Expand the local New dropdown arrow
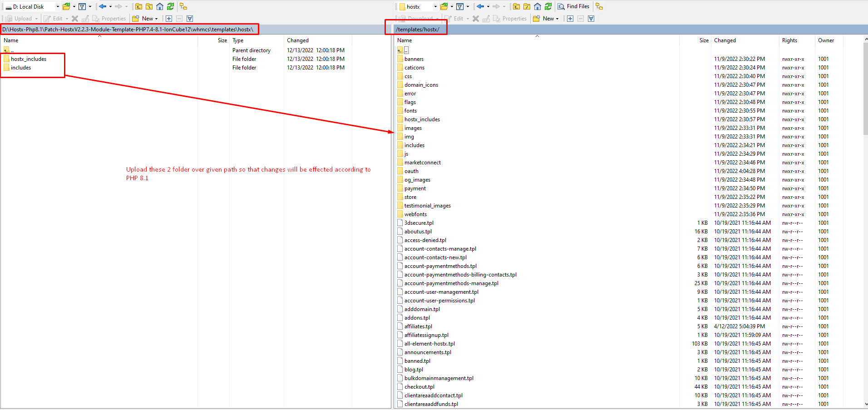The width and height of the screenshot is (868, 410). pyautogui.click(x=157, y=19)
